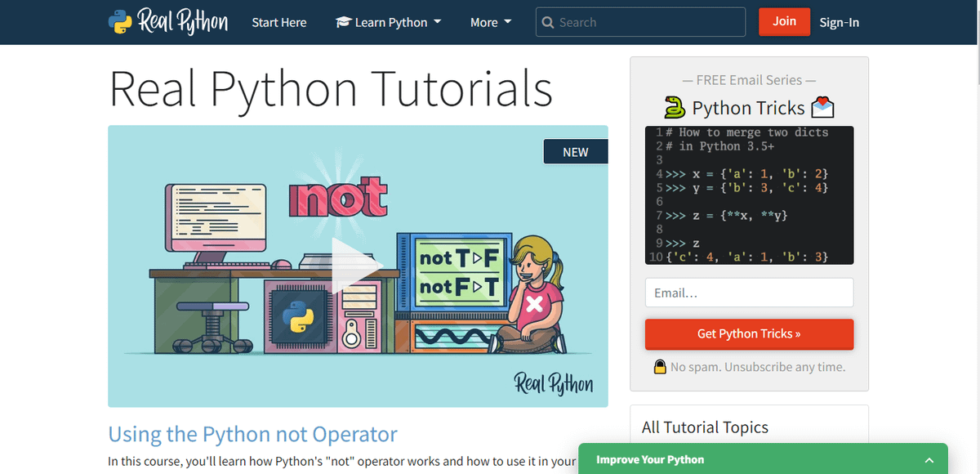Click the All Tutorial Topics heading
Viewport: 980px width, 474px height.
tap(705, 427)
